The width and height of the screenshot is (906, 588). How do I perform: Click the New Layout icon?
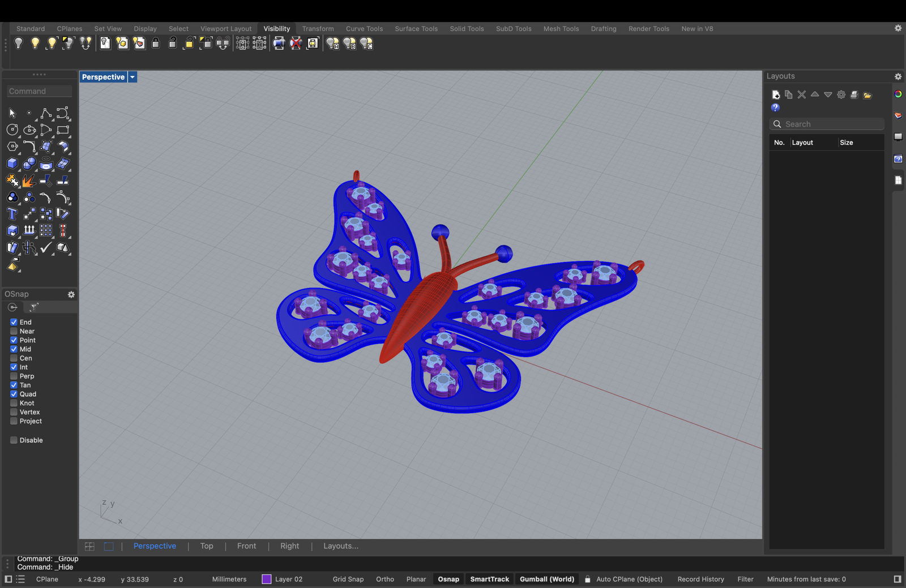tap(776, 95)
